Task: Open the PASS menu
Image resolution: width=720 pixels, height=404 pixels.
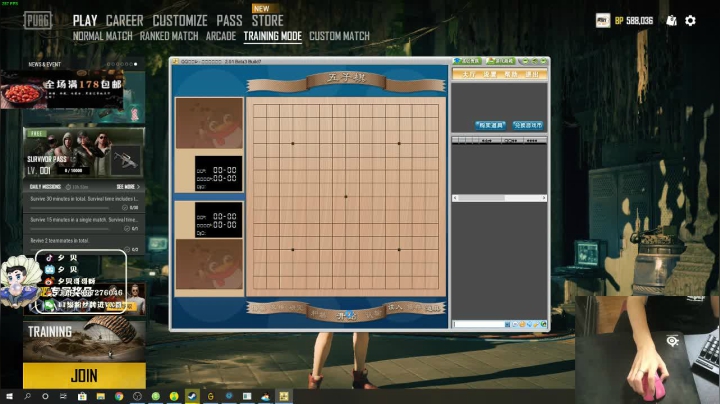Action: tap(229, 21)
